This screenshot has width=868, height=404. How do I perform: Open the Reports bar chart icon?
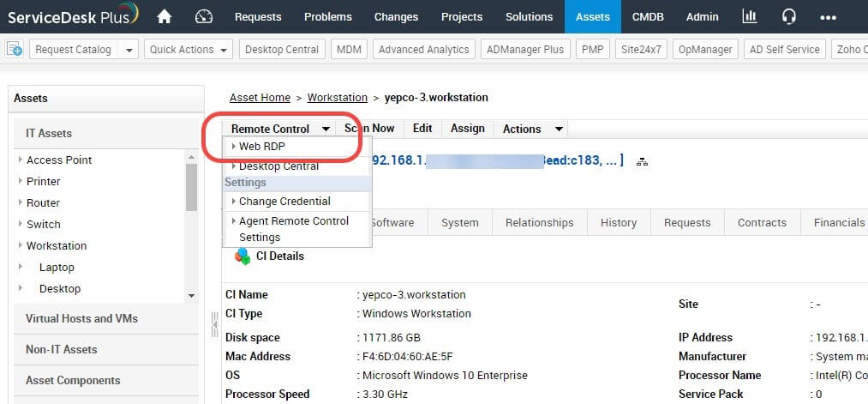coord(750,16)
